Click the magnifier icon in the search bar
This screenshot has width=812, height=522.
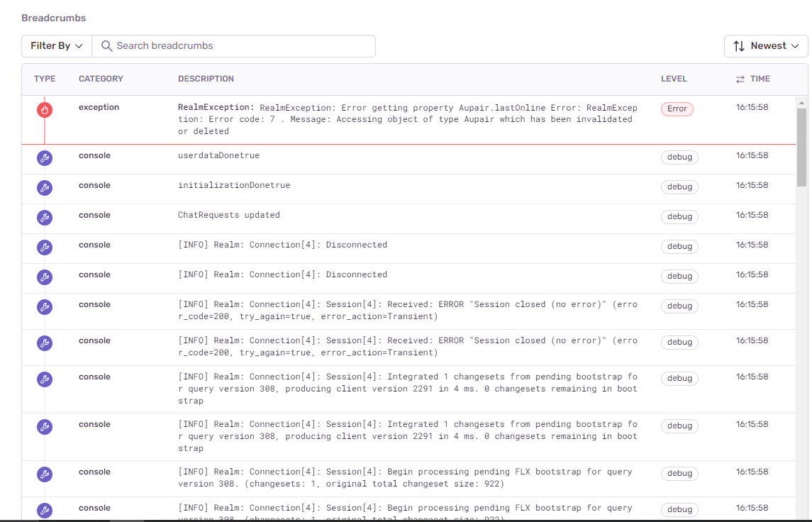click(x=106, y=45)
